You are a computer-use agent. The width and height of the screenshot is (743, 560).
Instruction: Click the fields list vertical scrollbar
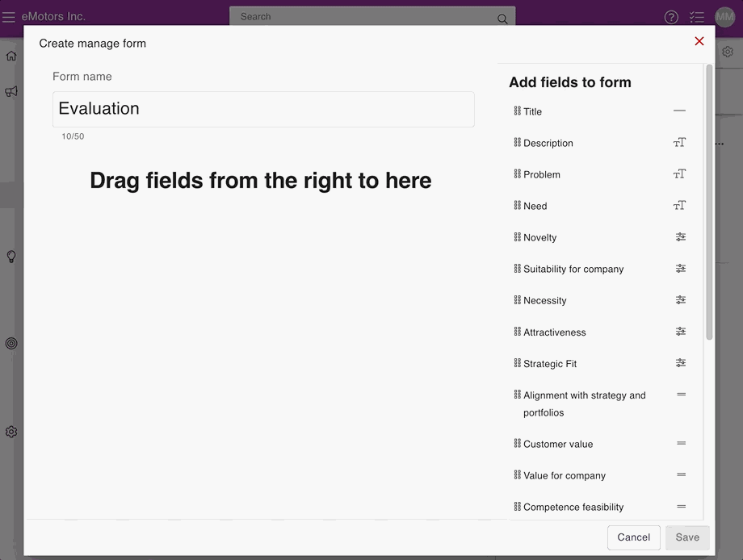(709, 203)
